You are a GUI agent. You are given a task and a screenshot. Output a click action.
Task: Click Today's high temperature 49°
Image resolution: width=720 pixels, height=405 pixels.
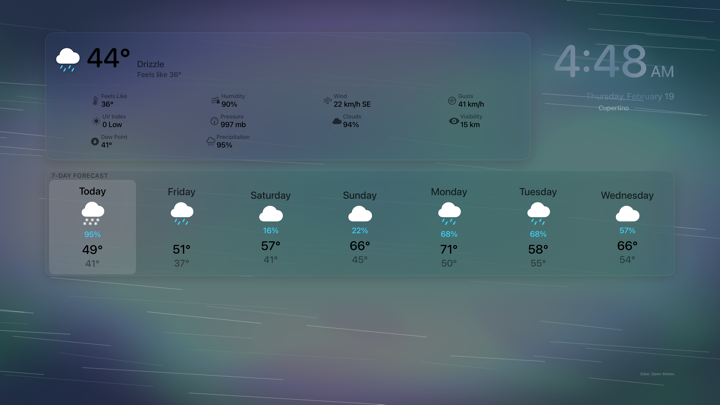click(x=92, y=249)
